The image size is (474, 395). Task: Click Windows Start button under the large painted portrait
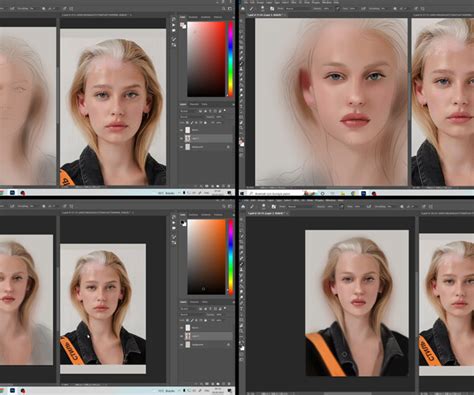242,193
